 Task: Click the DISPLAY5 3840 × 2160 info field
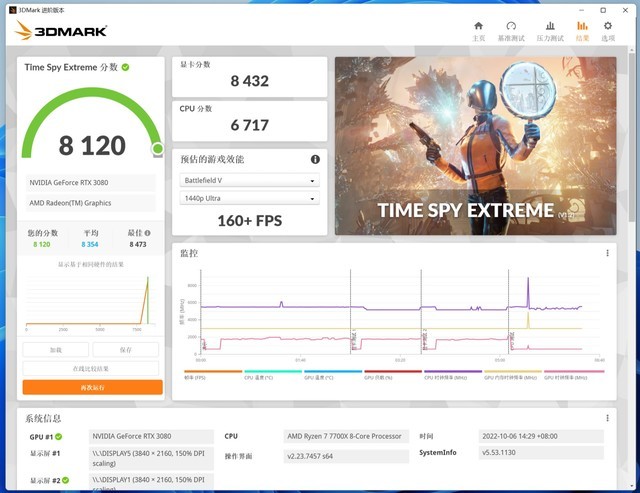[151, 458]
